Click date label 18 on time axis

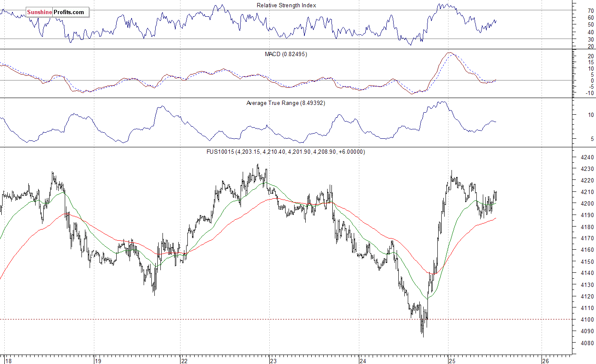[x=9, y=361]
